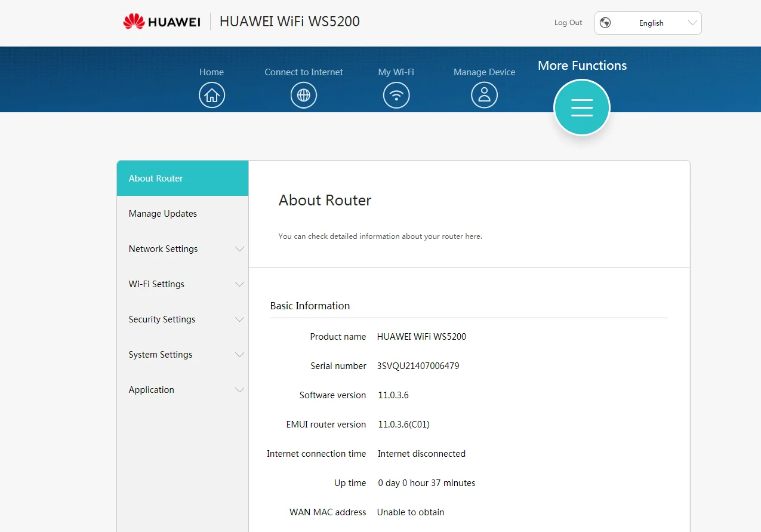Click WAN MAC address Unable to obtain
Screen dimensions: 761x532
[x=411, y=512]
